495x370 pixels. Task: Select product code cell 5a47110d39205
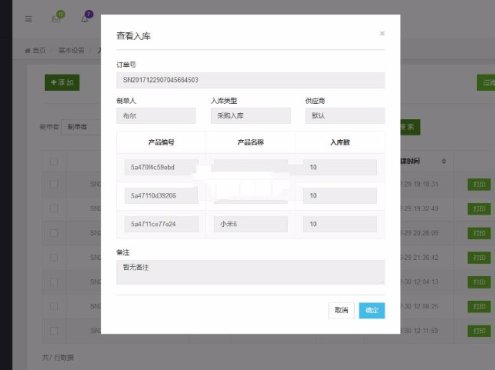[x=161, y=196]
